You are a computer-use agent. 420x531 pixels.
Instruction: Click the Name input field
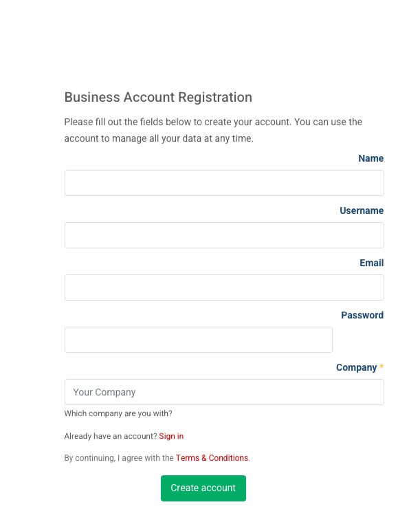point(224,183)
